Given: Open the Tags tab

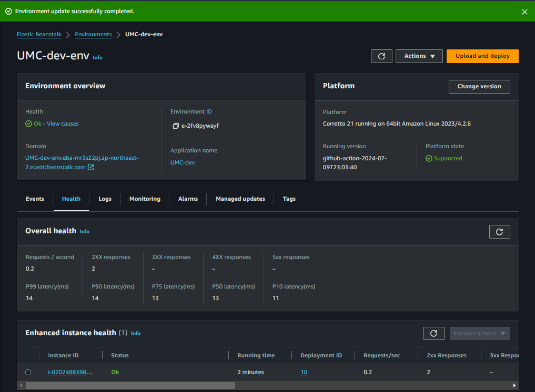Looking at the screenshot, I should 289,199.
